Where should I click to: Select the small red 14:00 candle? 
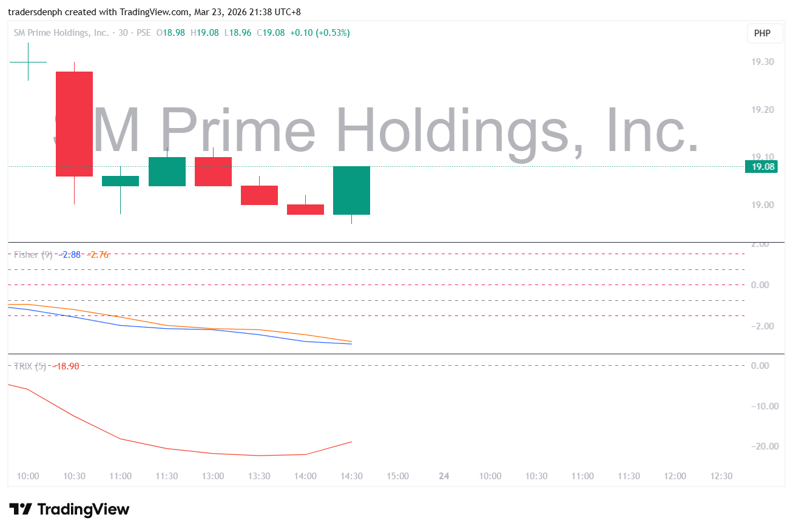[305, 209]
